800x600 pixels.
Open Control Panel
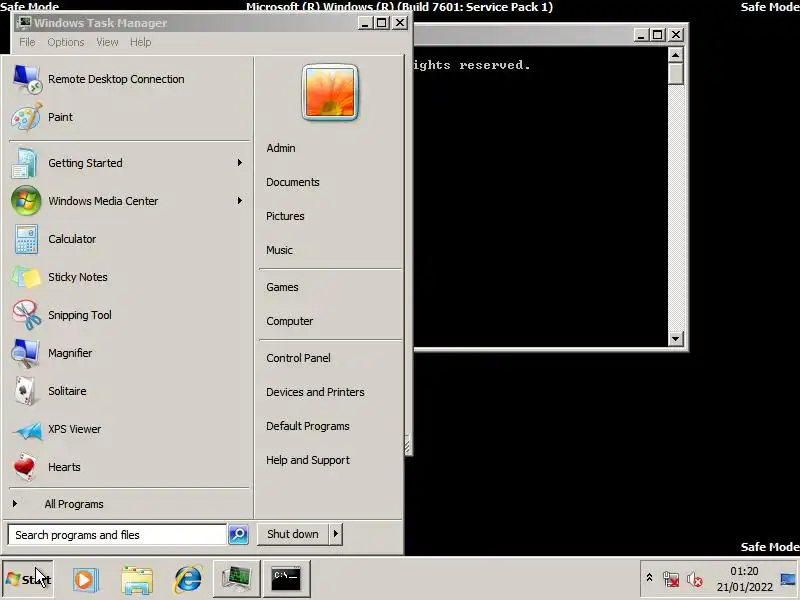tap(298, 358)
